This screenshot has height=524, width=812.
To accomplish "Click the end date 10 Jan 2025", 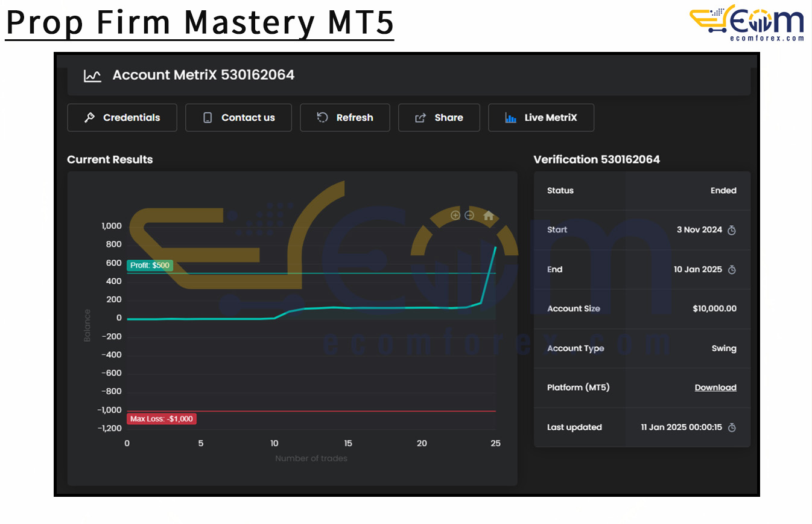I will (x=698, y=269).
